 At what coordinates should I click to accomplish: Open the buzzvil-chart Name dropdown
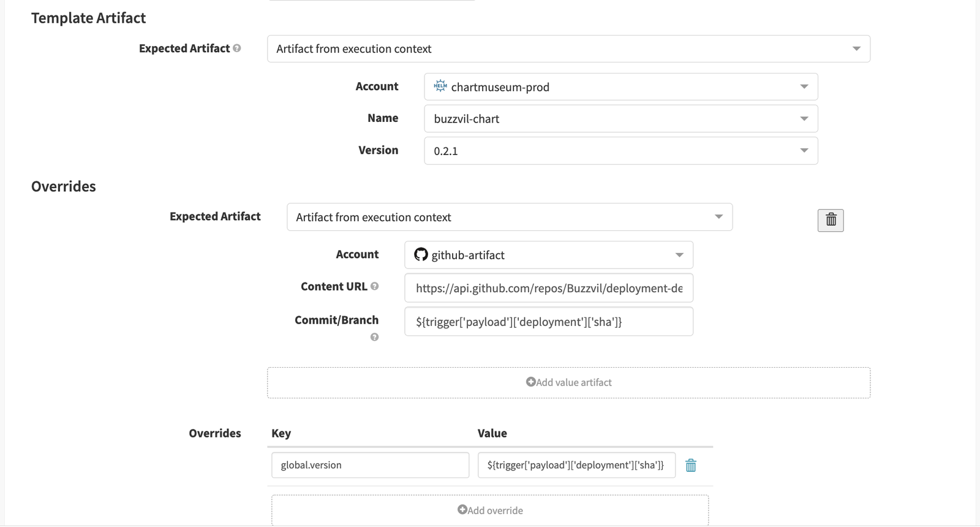pos(620,119)
